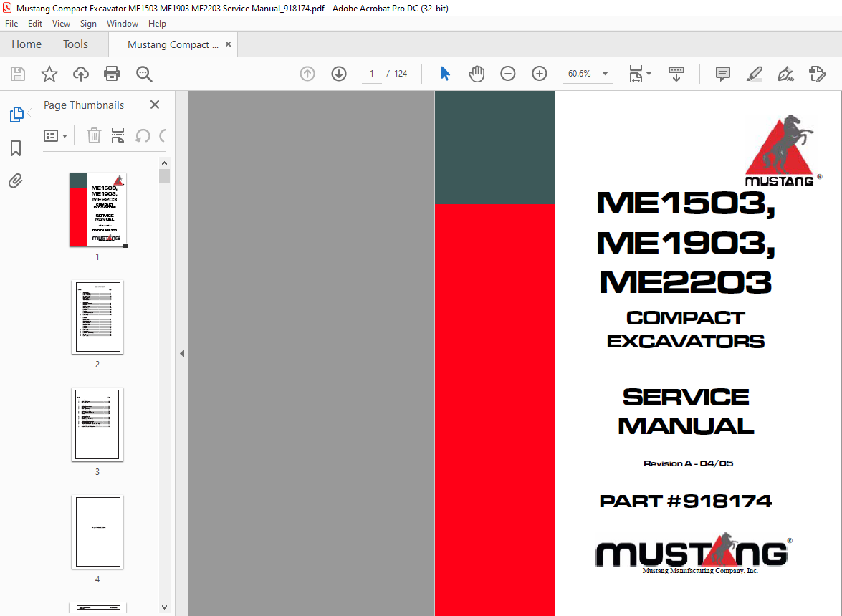Image resolution: width=842 pixels, height=616 pixels.
Task: Open the Window menu
Action: pyautogui.click(x=123, y=24)
